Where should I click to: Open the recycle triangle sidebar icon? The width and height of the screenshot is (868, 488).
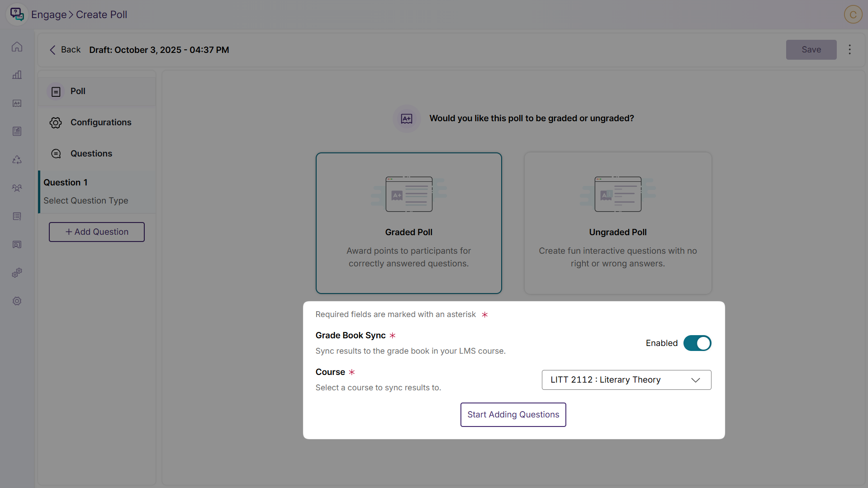[17, 160]
